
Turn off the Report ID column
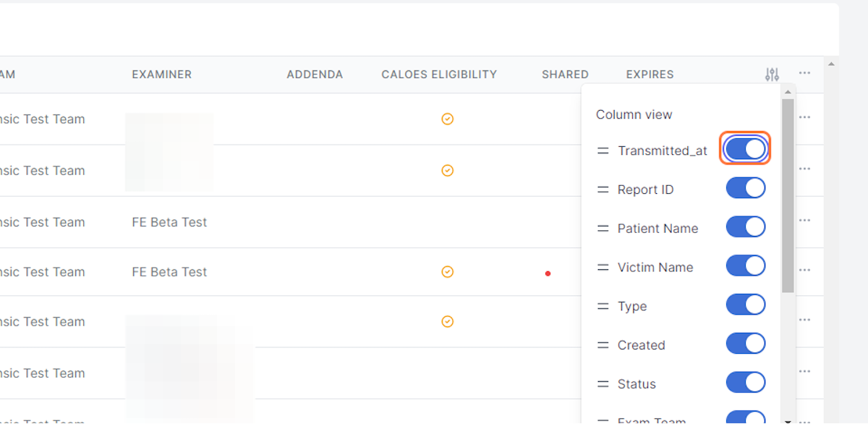(745, 187)
